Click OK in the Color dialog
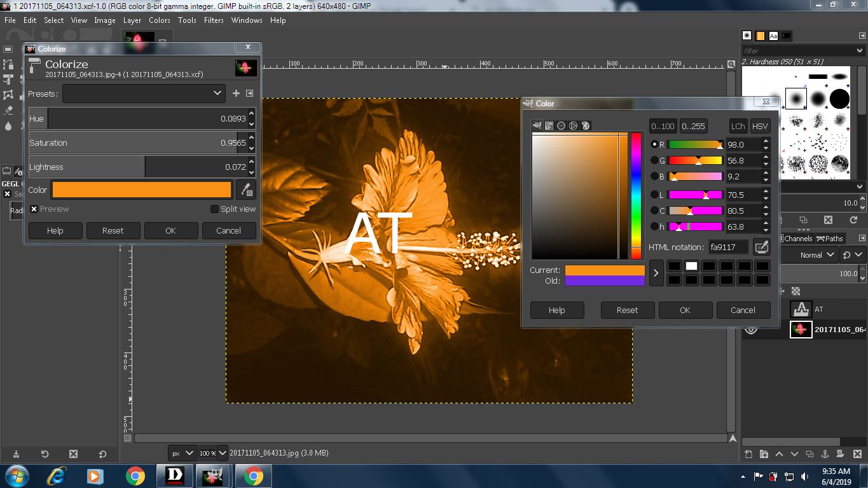Viewport: 868px width, 488px height. [685, 310]
